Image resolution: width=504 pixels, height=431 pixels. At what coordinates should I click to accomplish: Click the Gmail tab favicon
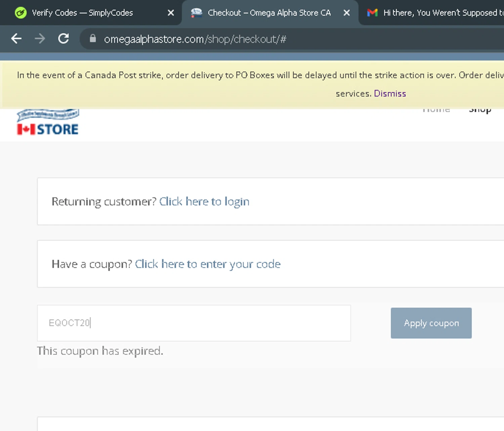[x=372, y=13]
